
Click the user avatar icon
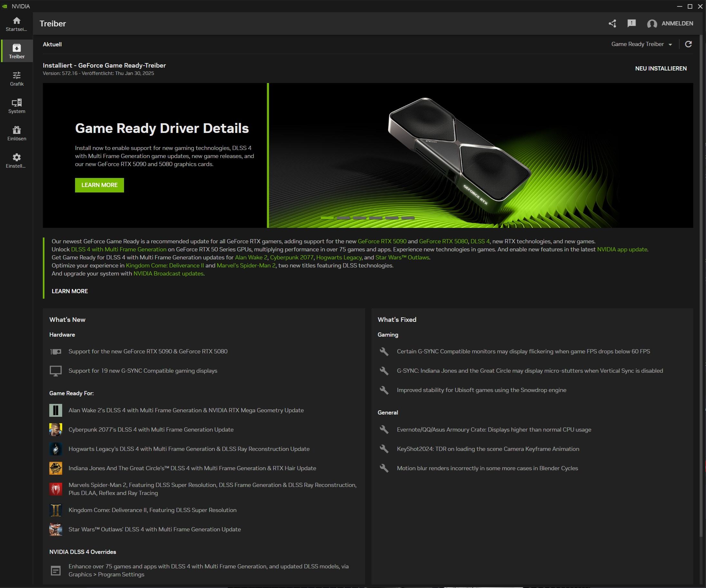(x=652, y=23)
